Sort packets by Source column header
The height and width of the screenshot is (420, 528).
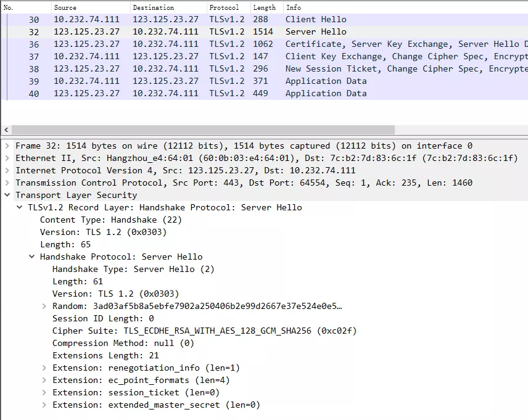point(91,7)
